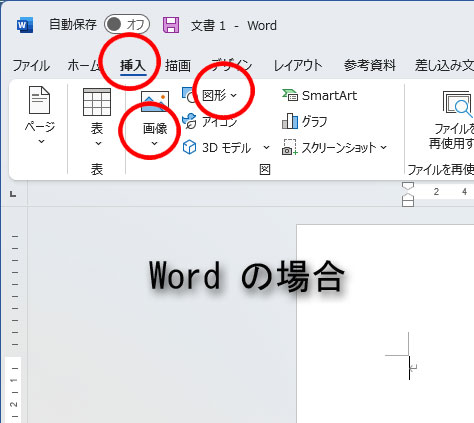Viewport: 474px width, 423px height.
Task: Open the 描画 ribbon tab
Action: 178,65
